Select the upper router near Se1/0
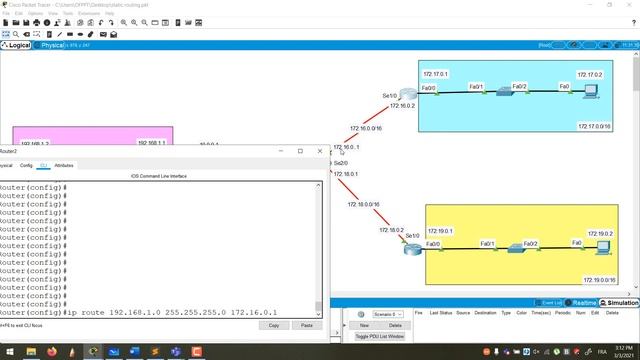Screen dimensions: 640x360 408,94
